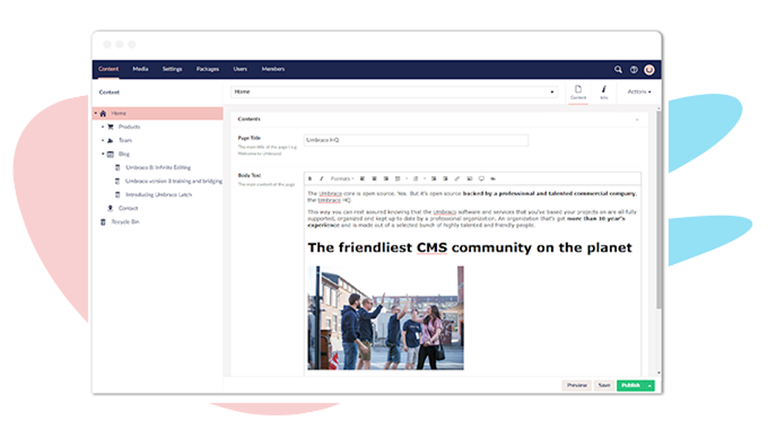768x429 pixels.
Task: Open bullet list style arrow
Action: [x=407, y=179]
